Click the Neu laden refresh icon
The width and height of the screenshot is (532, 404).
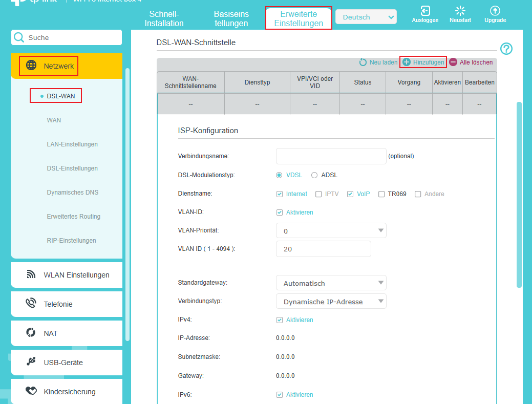pyautogui.click(x=363, y=62)
